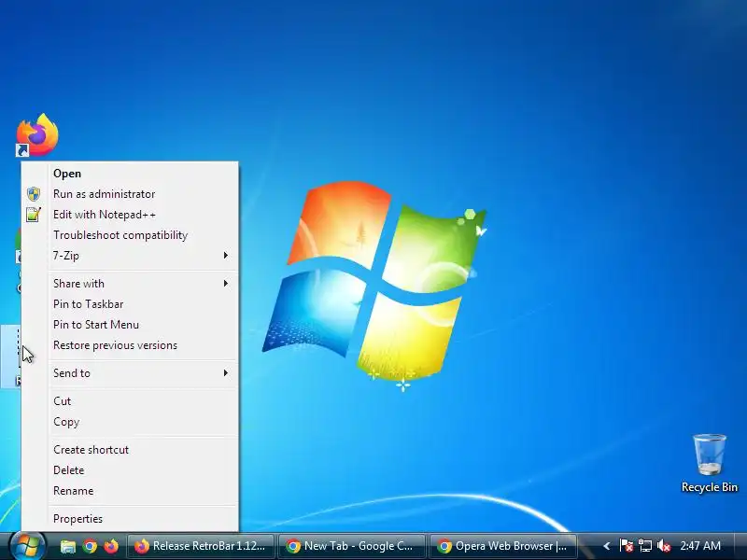Click network status tray icon
This screenshot has width=747, height=560.
[645, 546]
